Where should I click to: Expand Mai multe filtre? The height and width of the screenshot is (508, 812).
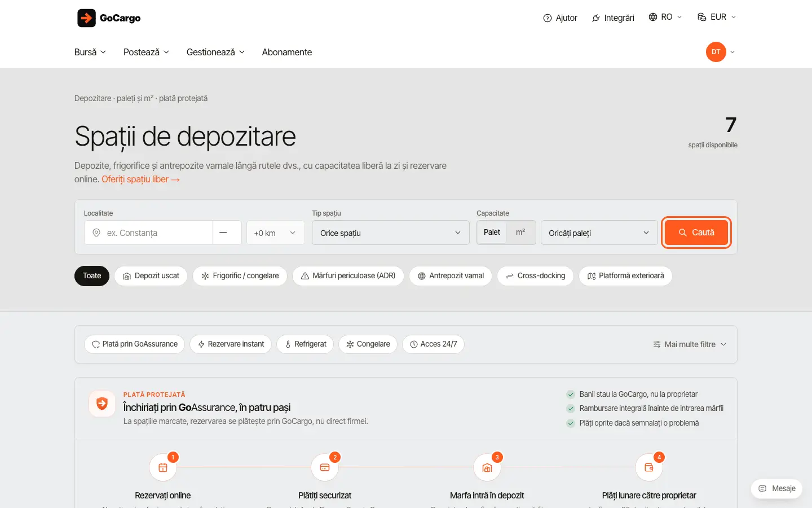click(x=690, y=344)
